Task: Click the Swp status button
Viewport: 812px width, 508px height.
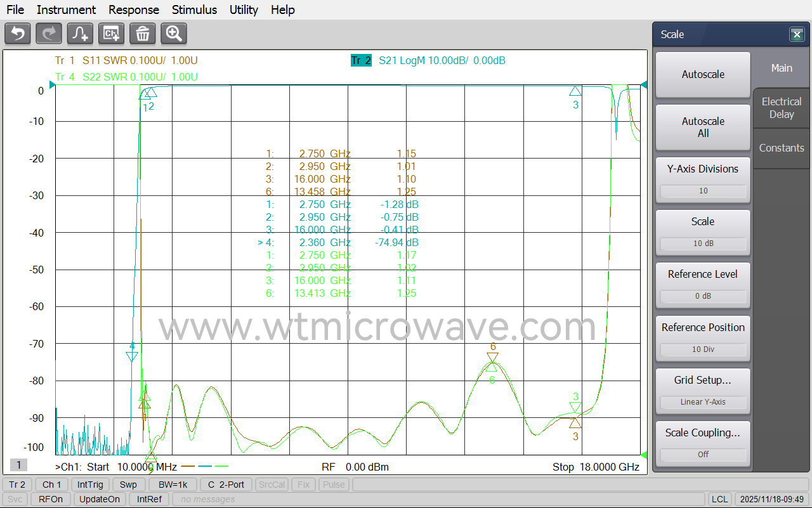Action: point(129,485)
